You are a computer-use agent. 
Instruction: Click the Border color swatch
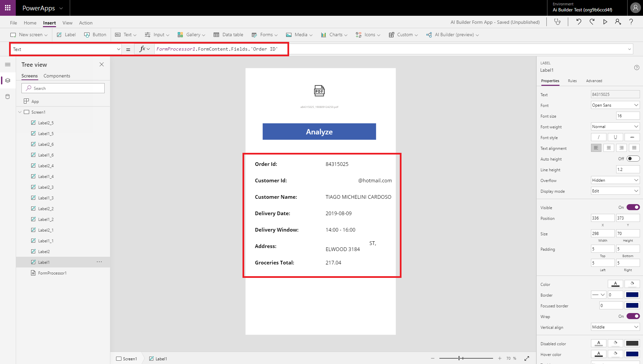(x=632, y=295)
